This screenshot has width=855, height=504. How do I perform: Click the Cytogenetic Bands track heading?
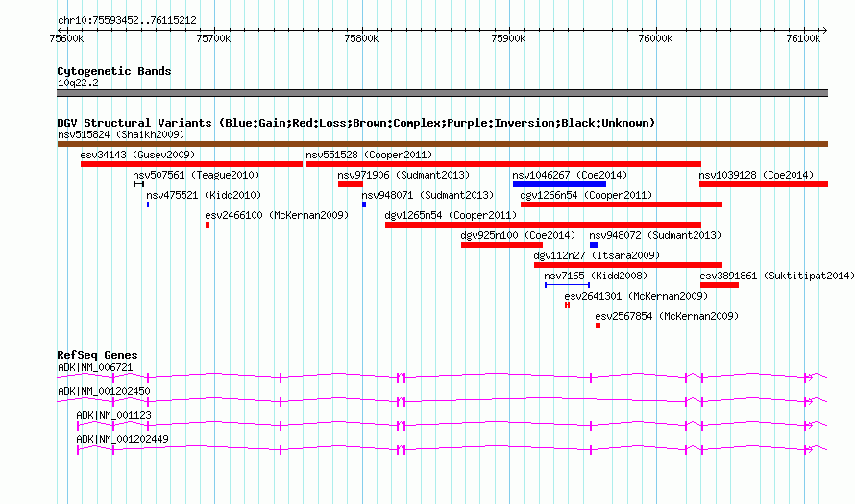click(114, 71)
